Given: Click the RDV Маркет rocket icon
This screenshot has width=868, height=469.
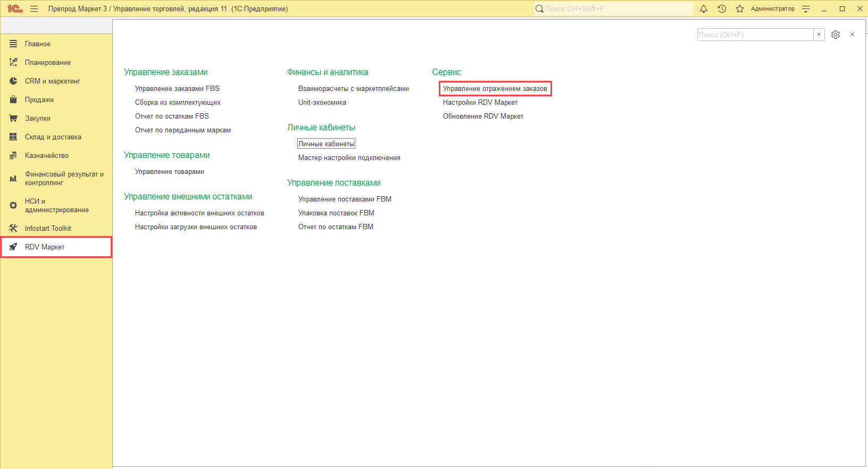Looking at the screenshot, I should pyautogui.click(x=13, y=247).
